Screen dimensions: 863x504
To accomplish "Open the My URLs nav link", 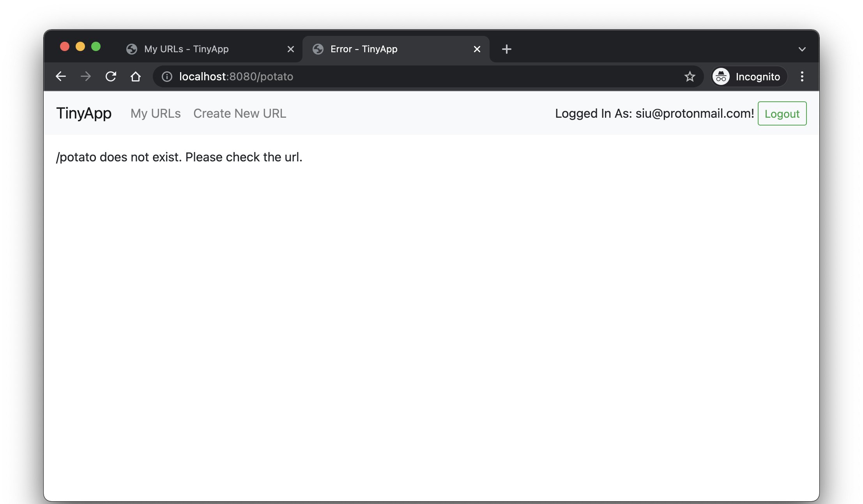I will [156, 113].
